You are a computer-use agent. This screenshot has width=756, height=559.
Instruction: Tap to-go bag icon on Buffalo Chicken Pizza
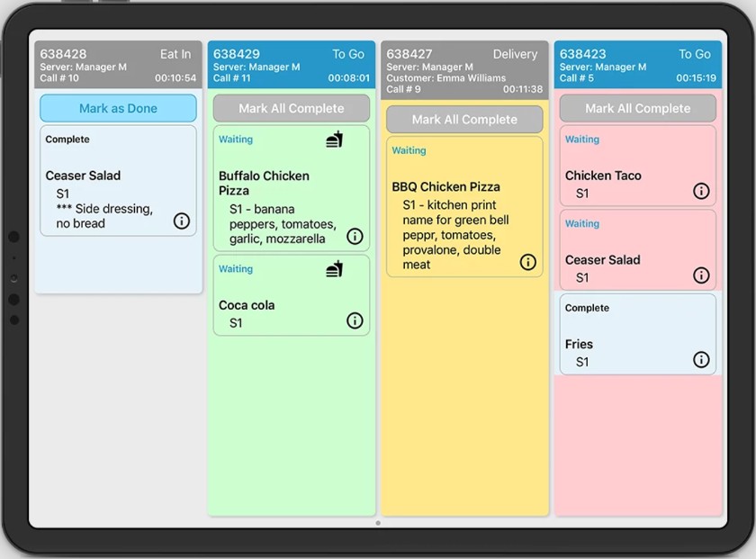pos(335,140)
